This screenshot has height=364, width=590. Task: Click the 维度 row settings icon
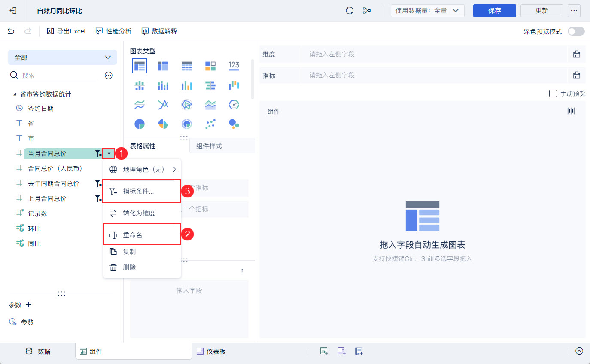pyautogui.click(x=577, y=54)
